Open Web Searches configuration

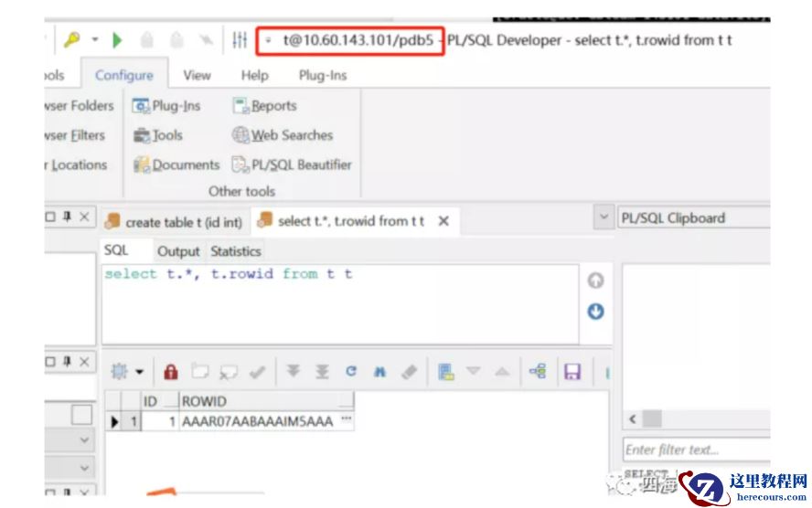[x=283, y=135]
